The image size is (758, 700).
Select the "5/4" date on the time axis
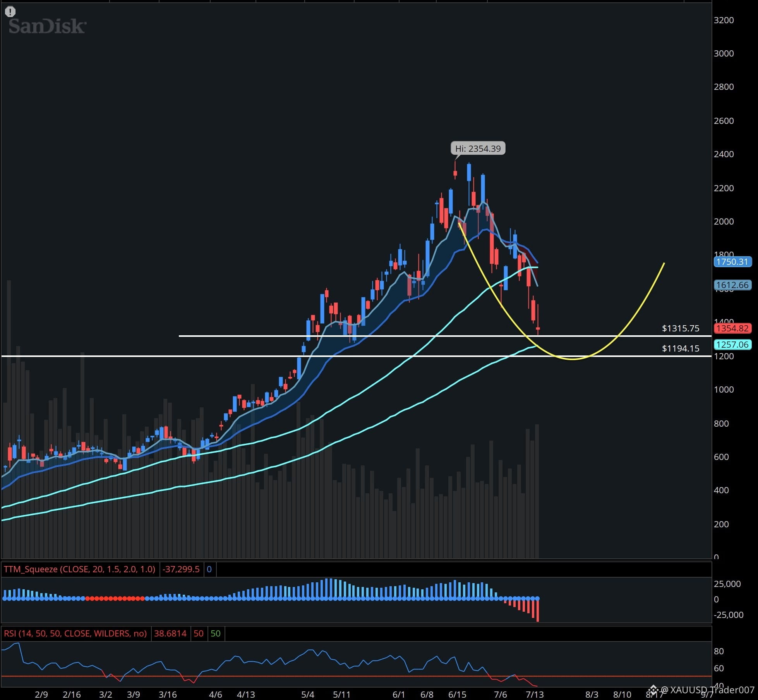[x=308, y=694]
